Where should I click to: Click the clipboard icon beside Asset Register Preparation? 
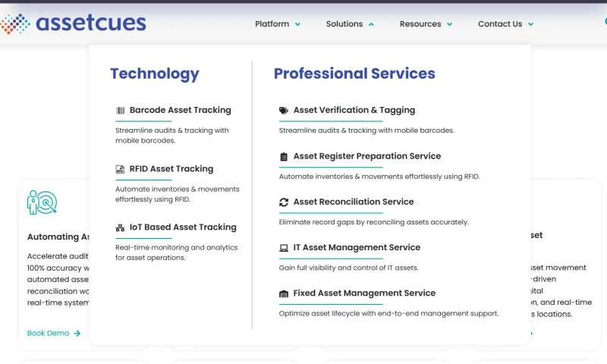click(284, 157)
